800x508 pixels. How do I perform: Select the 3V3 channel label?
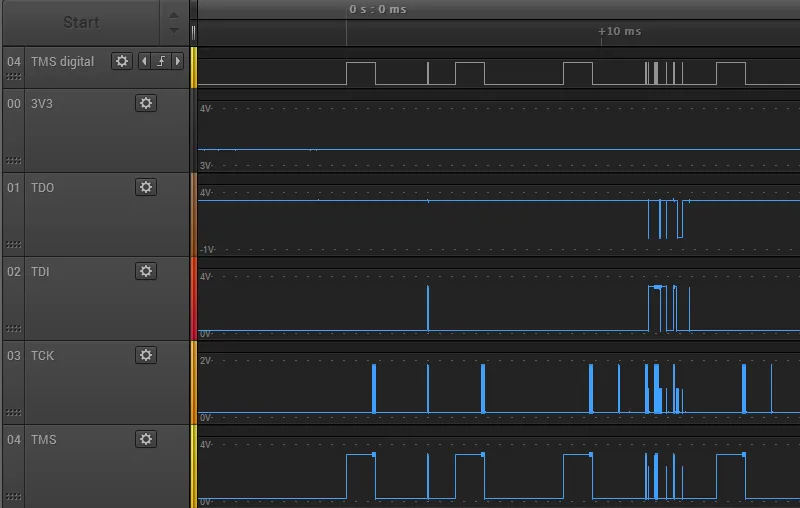42,104
